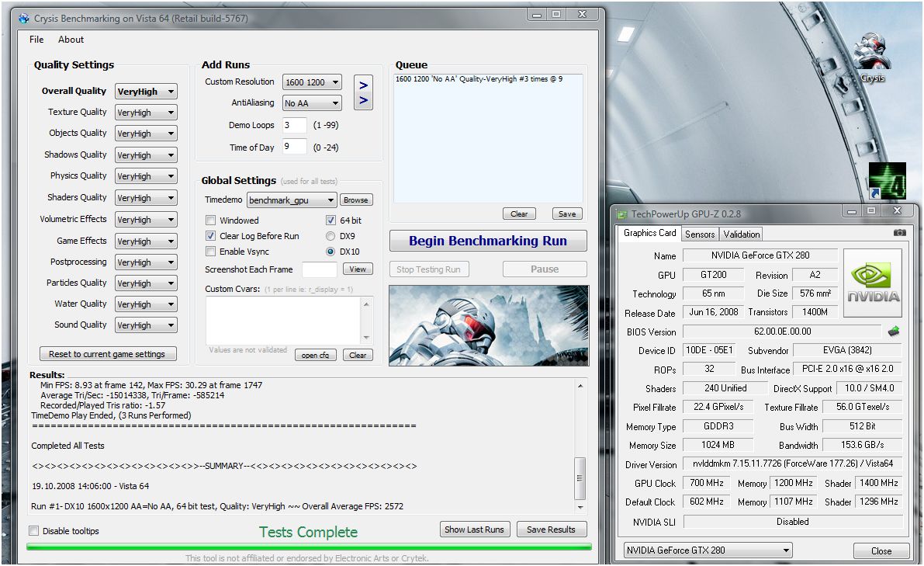The height and width of the screenshot is (566, 924).
Task: Click the open cfg button
Action: (x=315, y=355)
